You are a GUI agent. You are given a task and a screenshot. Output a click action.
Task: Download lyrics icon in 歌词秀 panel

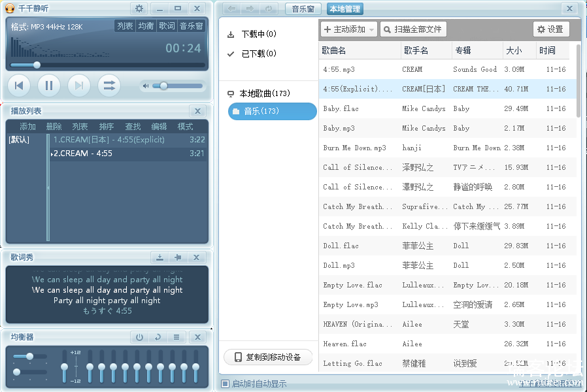(160, 257)
